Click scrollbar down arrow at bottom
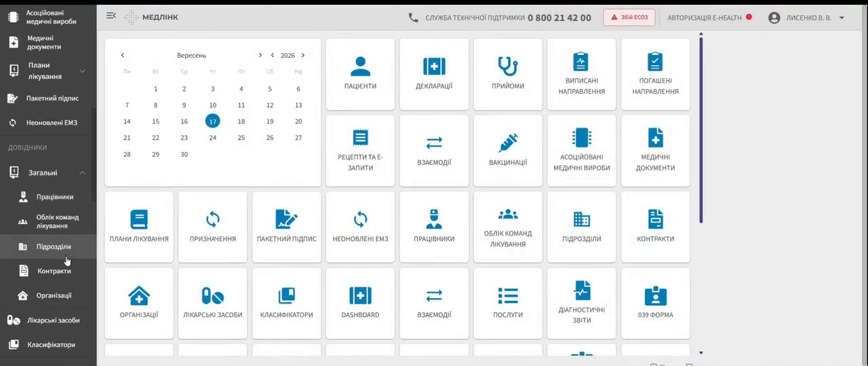 701,353
